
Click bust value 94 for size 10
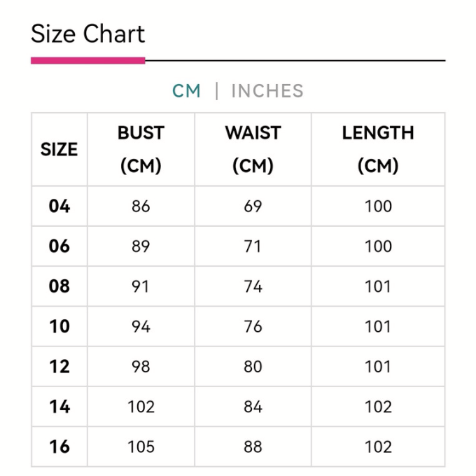(141, 326)
